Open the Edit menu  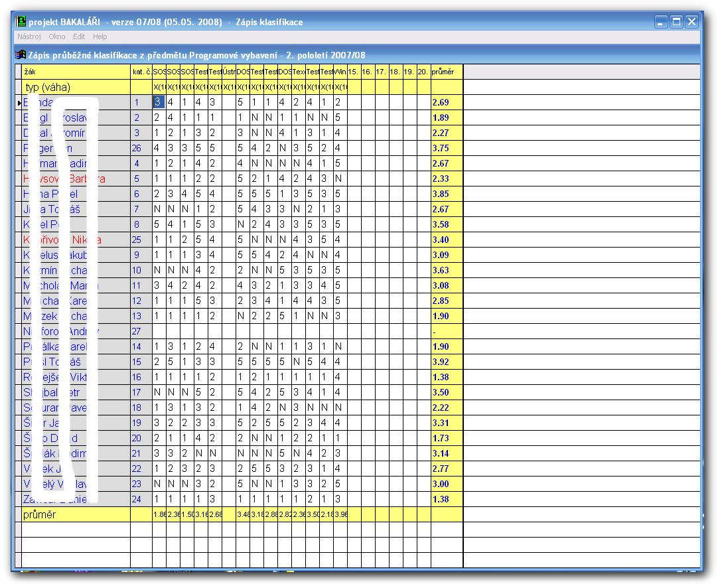point(79,37)
